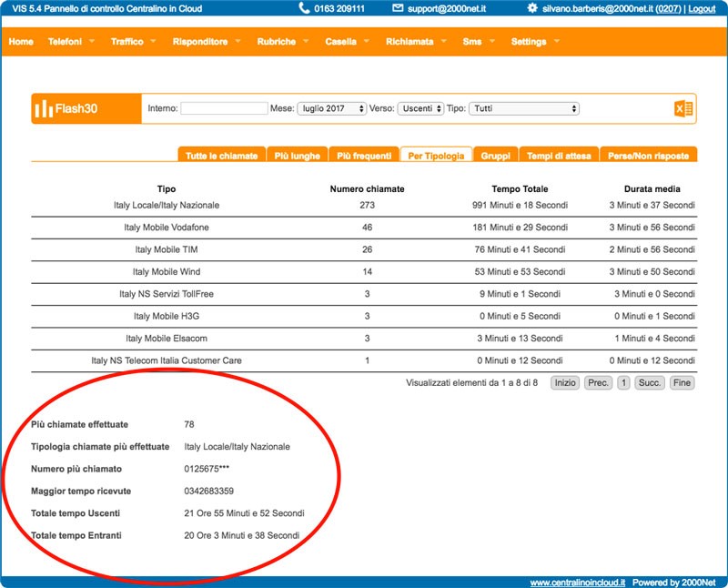This screenshot has width=728, height=588.
Task: Switch to Tutte le chiamate tab
Action: coord(221,155)
